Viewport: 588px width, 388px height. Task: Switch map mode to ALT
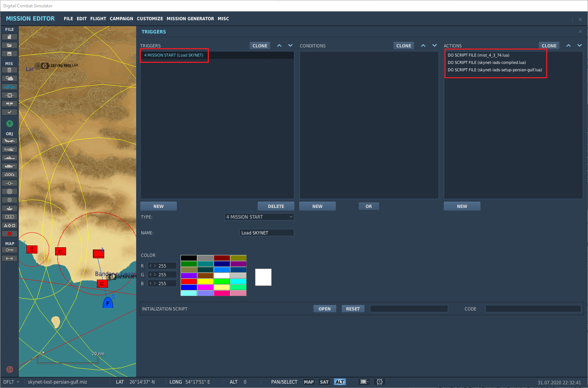(340, 382)
